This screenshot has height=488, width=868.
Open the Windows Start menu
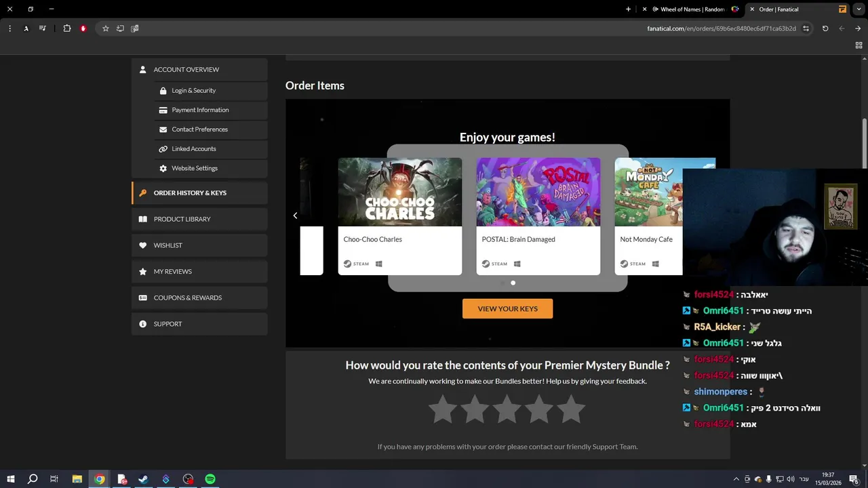click(11, 479)
